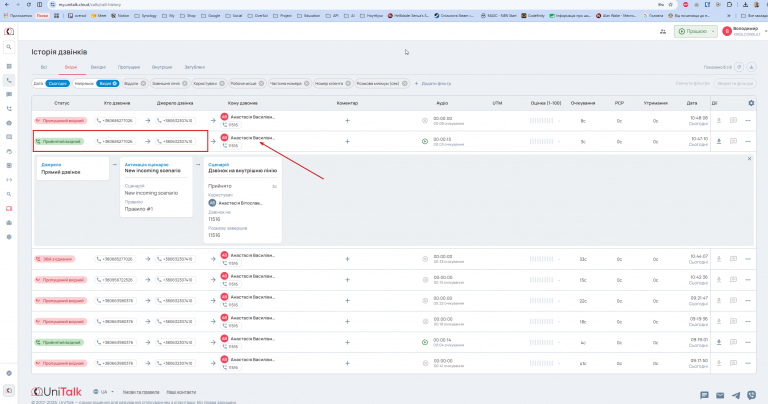Click the refresh icon above the table

(739, 67)
